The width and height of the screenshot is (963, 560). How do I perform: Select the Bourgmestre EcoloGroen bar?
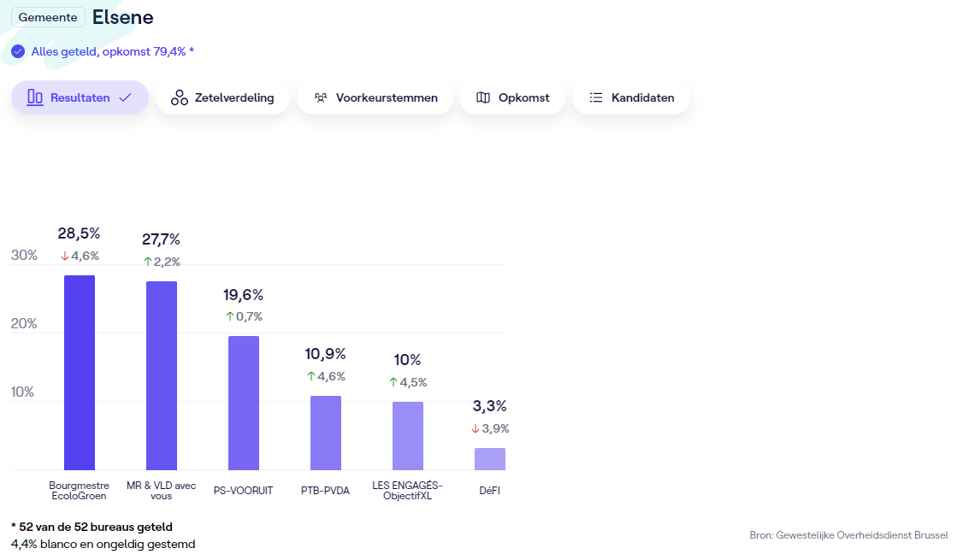[80, 372]
